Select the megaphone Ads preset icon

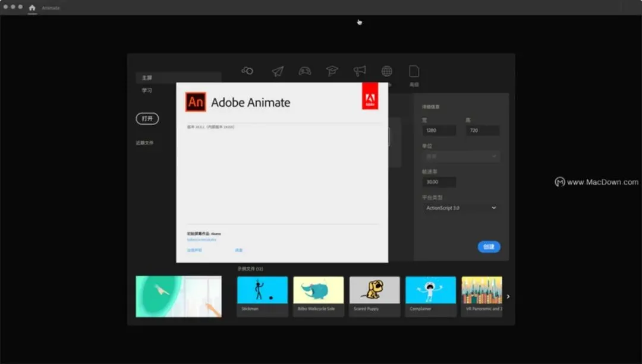360,71
